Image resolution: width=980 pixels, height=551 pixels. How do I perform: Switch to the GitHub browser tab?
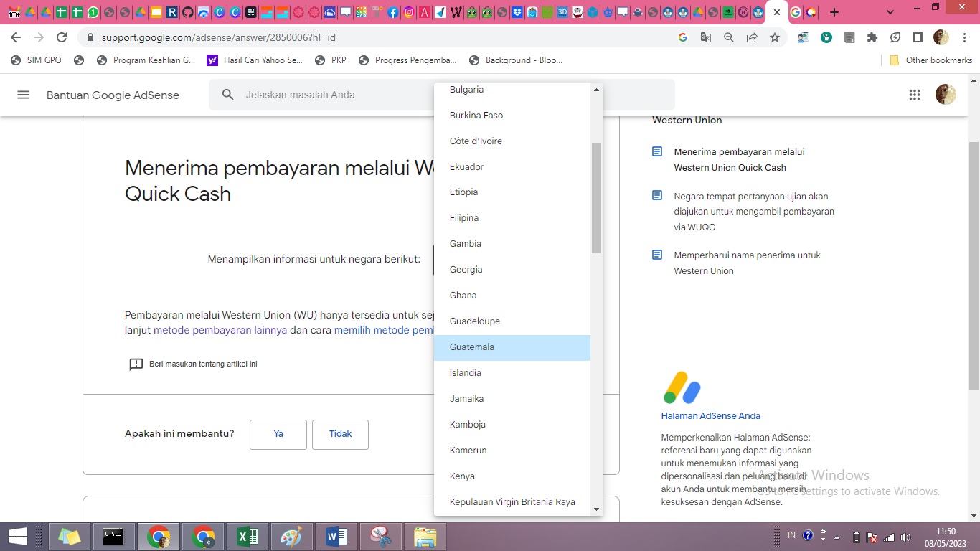point(187,12)
